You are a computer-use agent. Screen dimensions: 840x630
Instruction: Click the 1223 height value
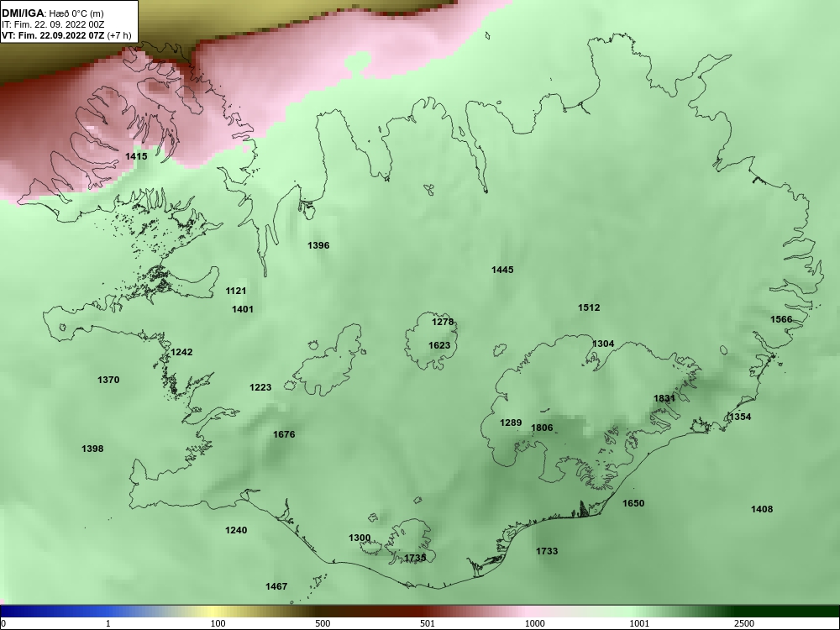pos(260,387)
